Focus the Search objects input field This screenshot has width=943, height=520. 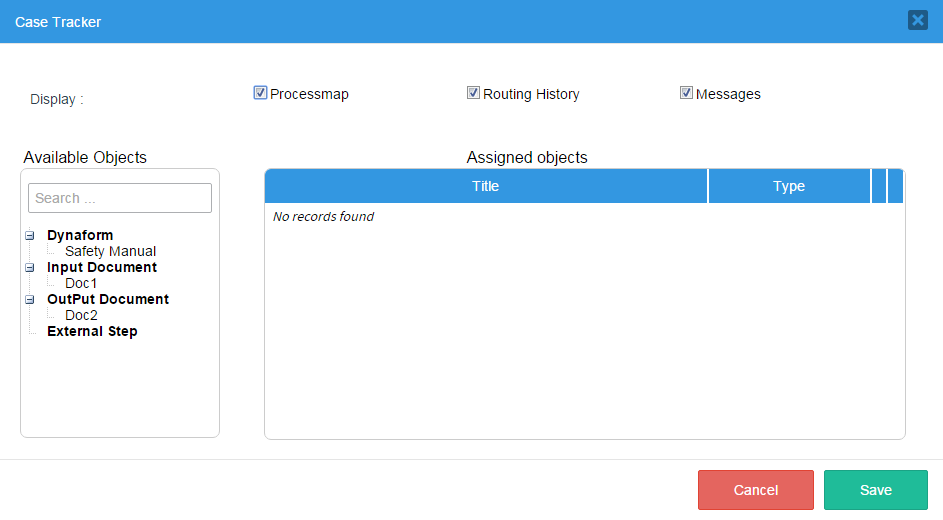click(120, 198)
